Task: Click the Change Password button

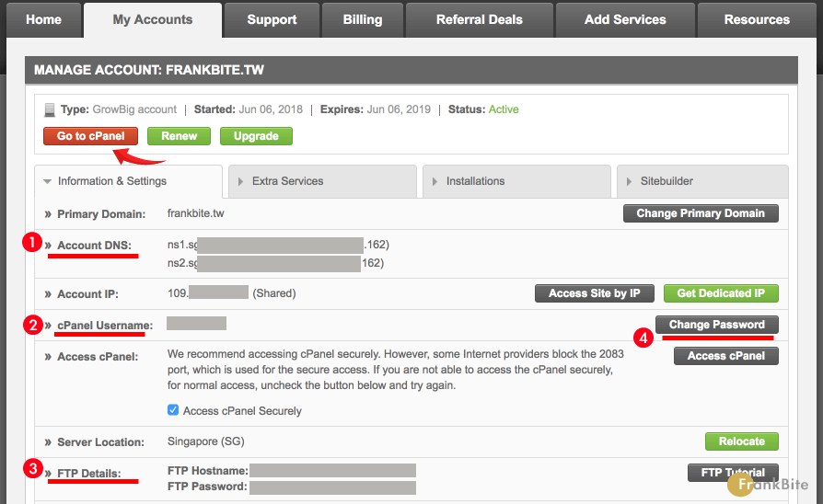Action: (717, 325)
